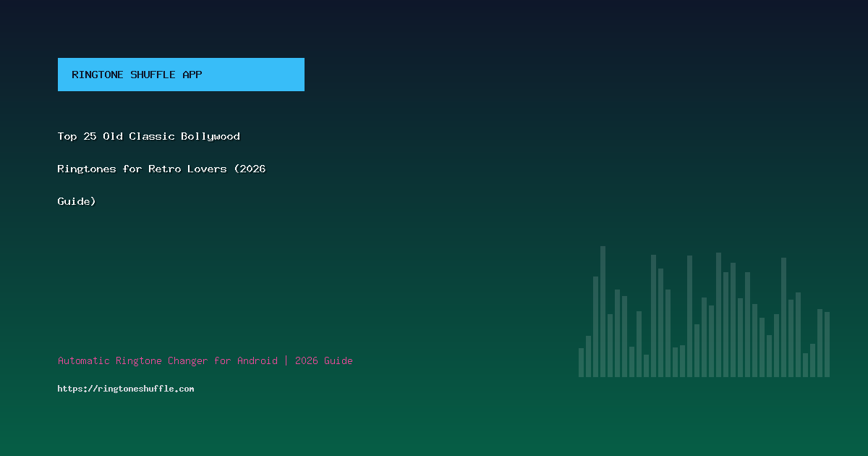Click the "Guide)" title line
This screenshot has width=868, height=456.
click(x=77, y=201)
